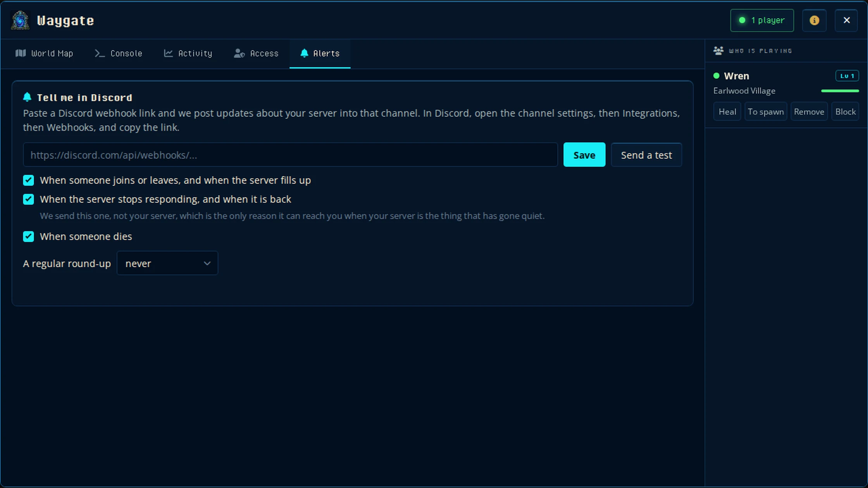Toggle server stops responding checkbox

(28, 199)
